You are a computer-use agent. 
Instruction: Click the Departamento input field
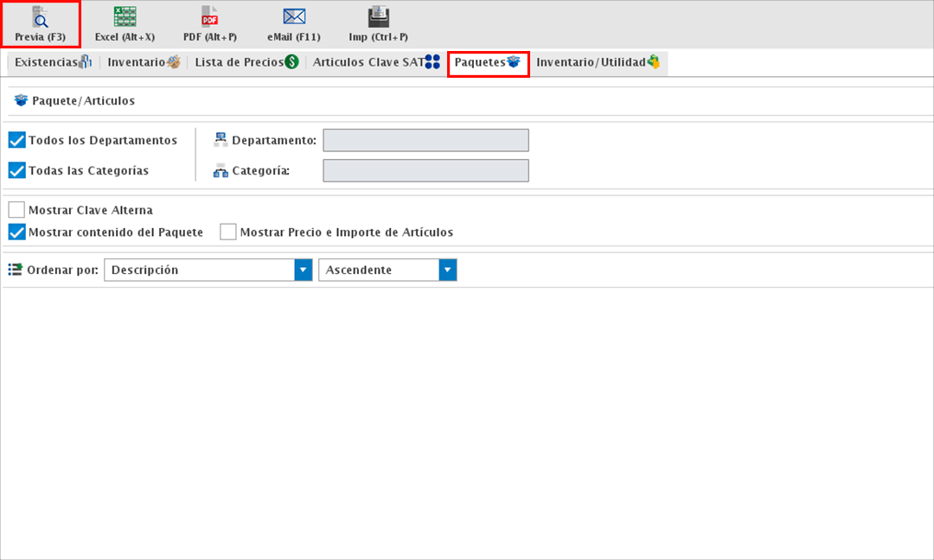(425, 140)
